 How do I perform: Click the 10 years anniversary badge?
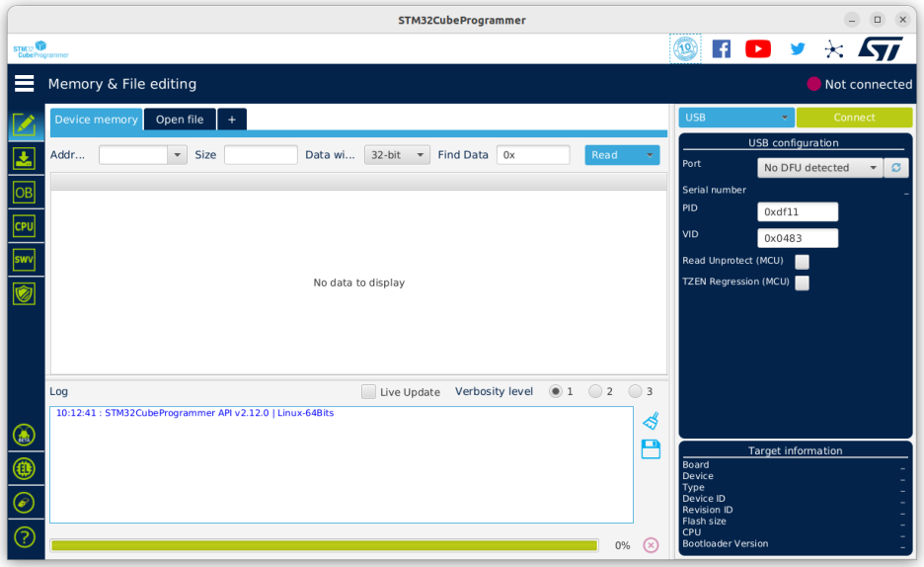tap(685, 48)
